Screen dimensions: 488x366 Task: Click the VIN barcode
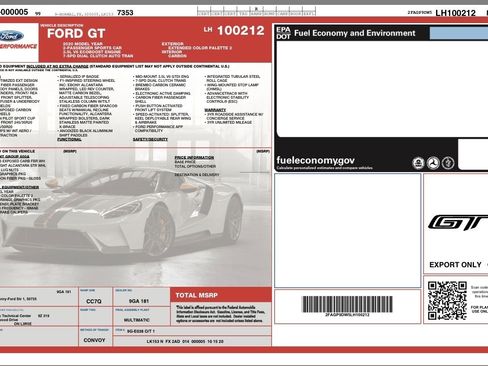pos(347,304)
